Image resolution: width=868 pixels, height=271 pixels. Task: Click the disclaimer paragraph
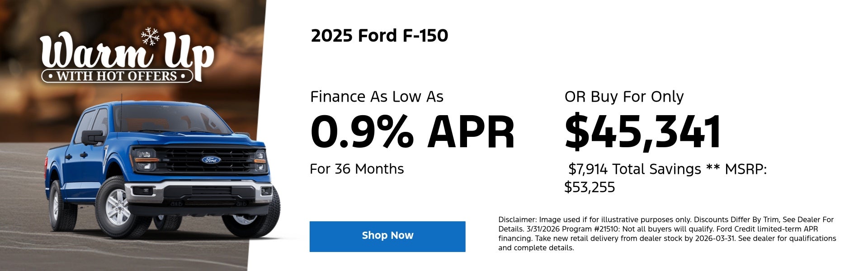pyautogui.click(x=667, y=234)
